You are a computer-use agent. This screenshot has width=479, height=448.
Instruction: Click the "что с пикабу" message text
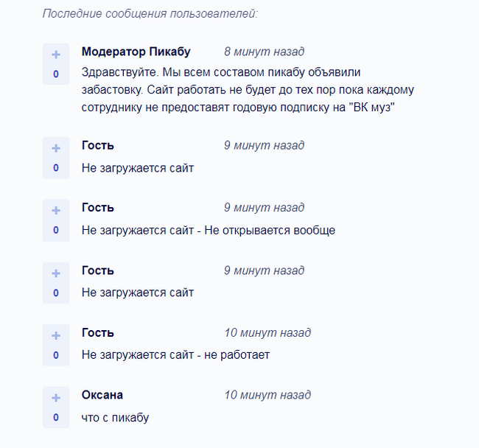(115, 418)
